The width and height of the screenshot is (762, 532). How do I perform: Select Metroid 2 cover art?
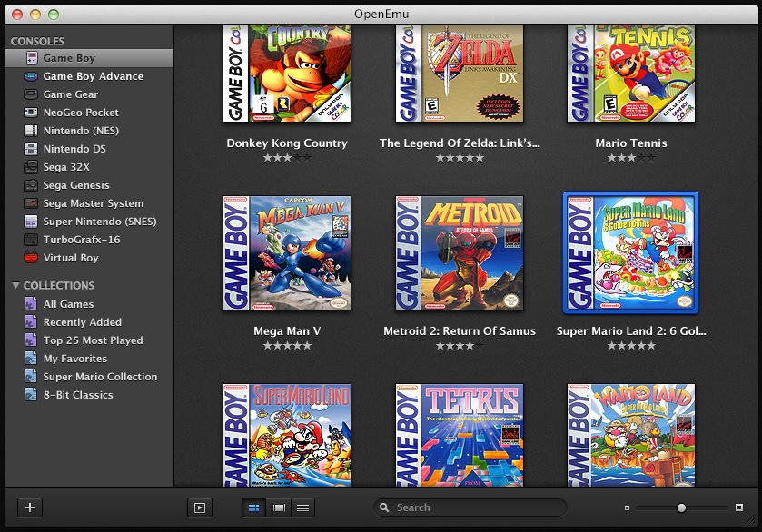tap(460, 252)
